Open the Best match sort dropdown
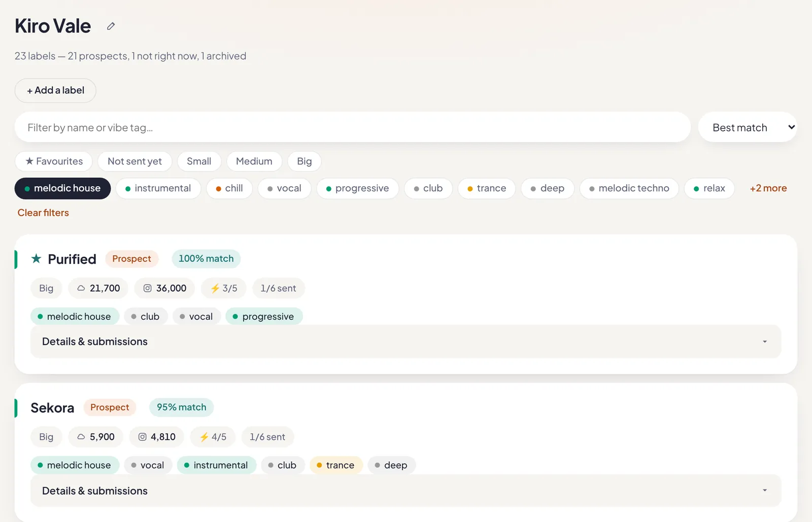The height and width of the screenshot is (522, 812). 748,127
